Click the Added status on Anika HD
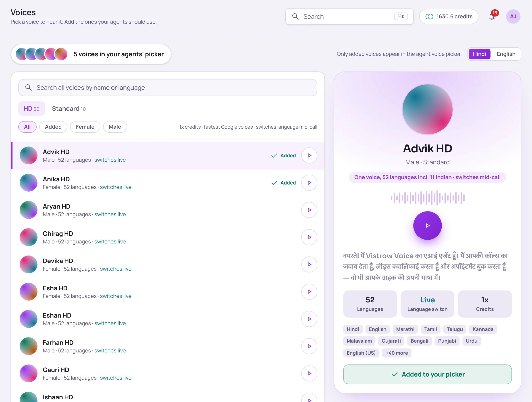532x402 pixels. 284,183
